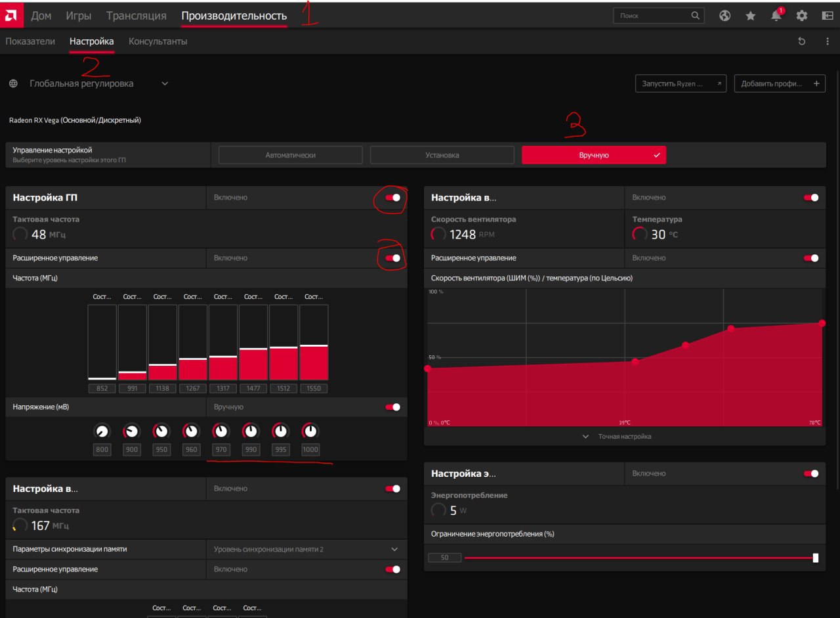Click Добавить профи button

(780, 83)
